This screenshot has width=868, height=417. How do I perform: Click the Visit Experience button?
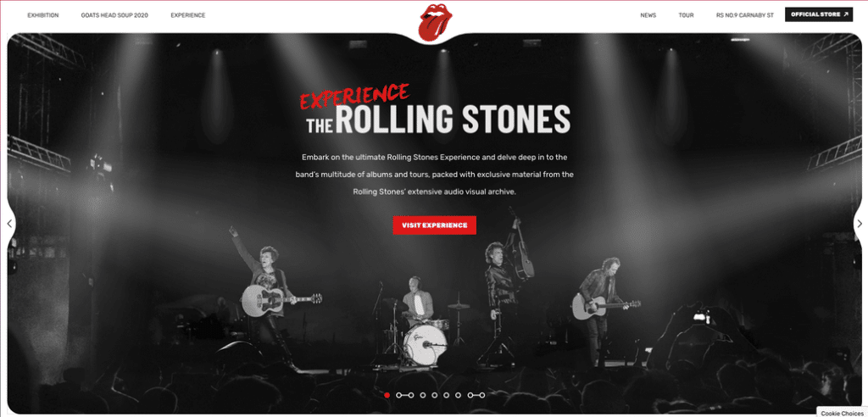coord(435,225)
